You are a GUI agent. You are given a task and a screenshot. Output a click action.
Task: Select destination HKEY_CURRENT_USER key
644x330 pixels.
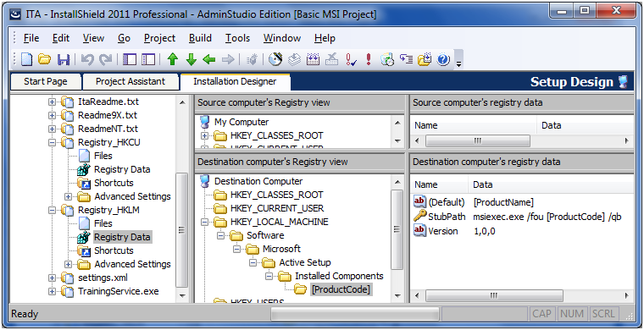coord(277,208)
